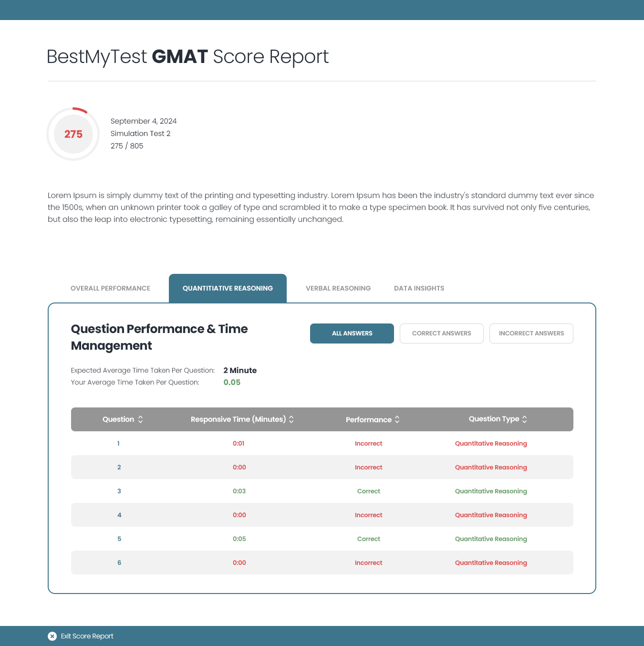Open the Data Insights tab
644x646 pixels.
(419, 288)
